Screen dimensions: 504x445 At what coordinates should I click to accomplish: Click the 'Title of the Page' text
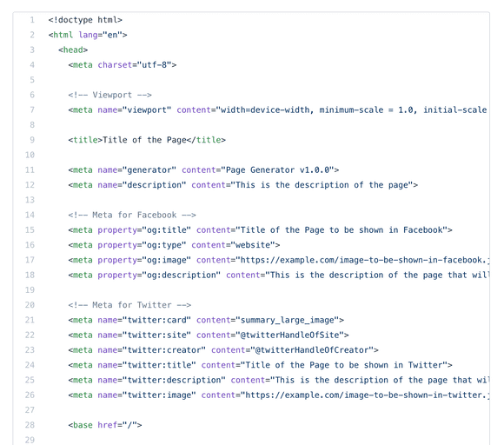[x=144, y=140]
